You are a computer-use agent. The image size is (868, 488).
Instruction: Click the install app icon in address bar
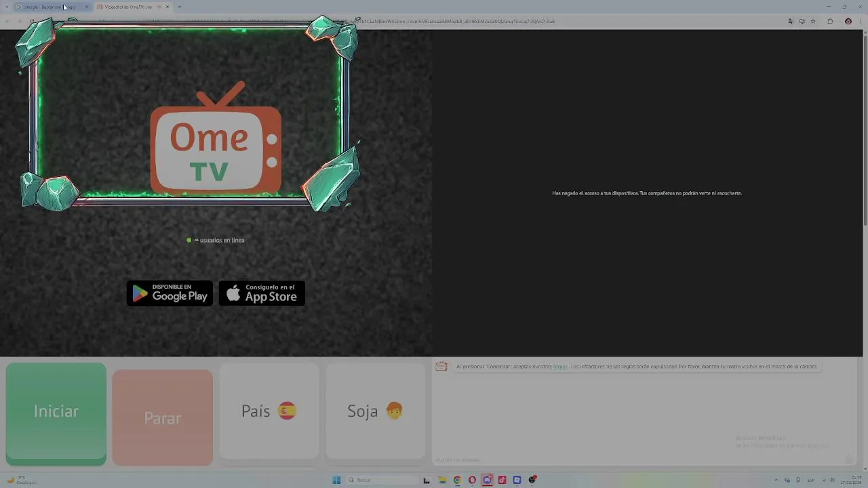[802, 21]
